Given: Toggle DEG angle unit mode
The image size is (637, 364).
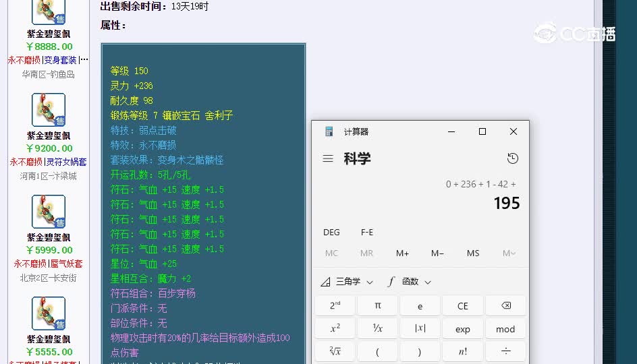Looking at the screenshot, I should click(x=331, y=232).
